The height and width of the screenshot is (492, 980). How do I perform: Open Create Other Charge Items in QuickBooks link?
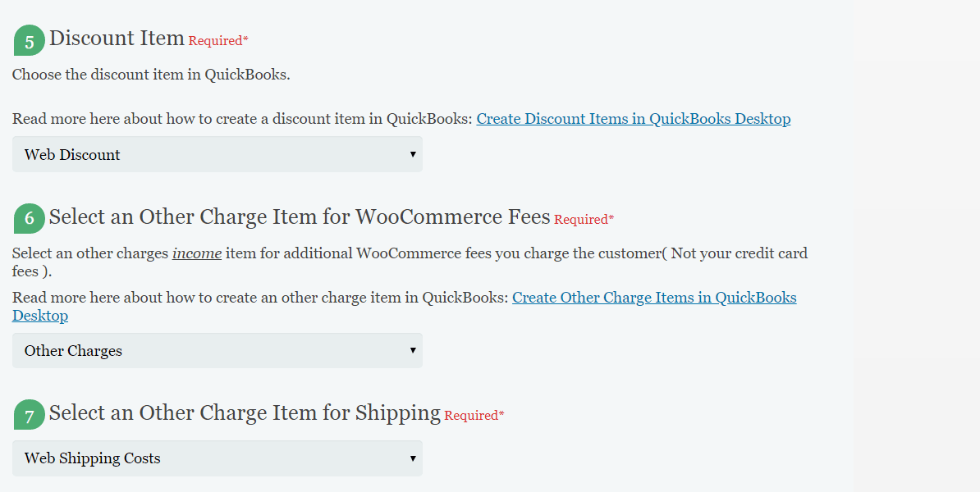[x=654, y=297]
